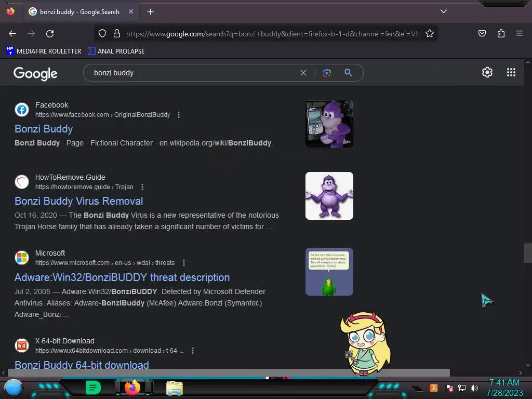Open options for the Facebook result
The height and width of the screenshot is (399, 532).
click(179, 115)
